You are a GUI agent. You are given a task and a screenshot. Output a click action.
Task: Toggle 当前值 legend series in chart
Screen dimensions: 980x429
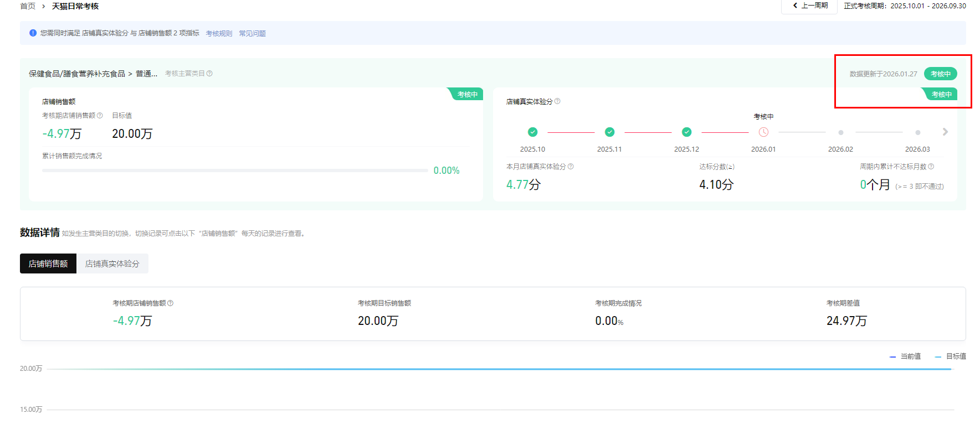(905, 356)
